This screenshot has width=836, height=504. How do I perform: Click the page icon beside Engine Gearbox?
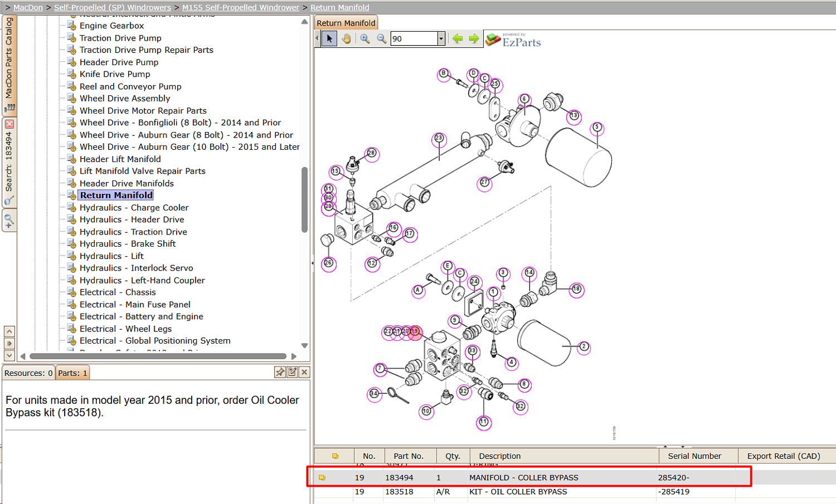[x=71, y=26]
